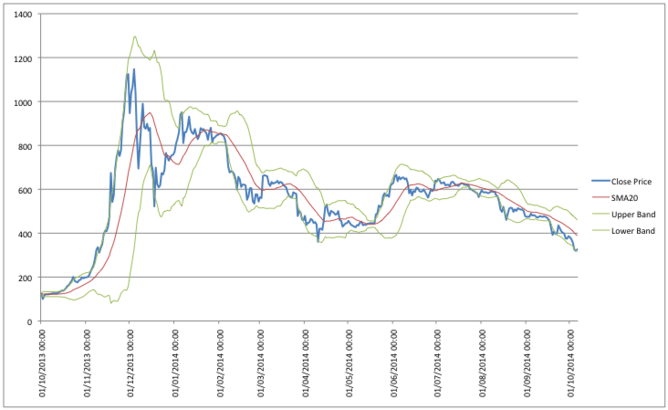This screenshot has width=668, height=410.
Task: Click the 1000 y-axis value label
Action: click(22, 103)
